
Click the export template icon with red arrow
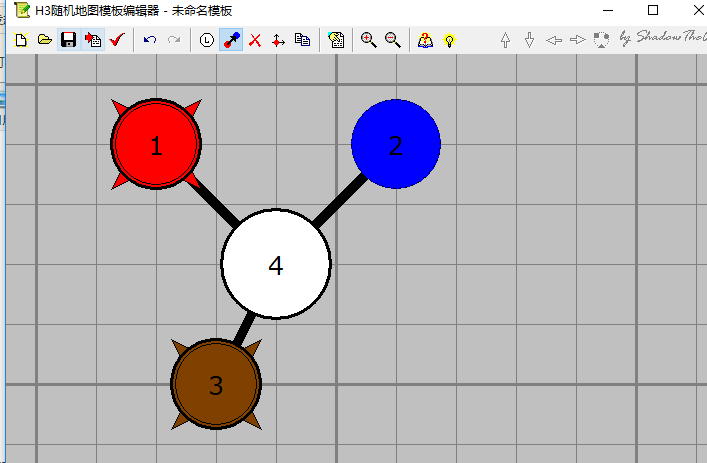(93, 40)
